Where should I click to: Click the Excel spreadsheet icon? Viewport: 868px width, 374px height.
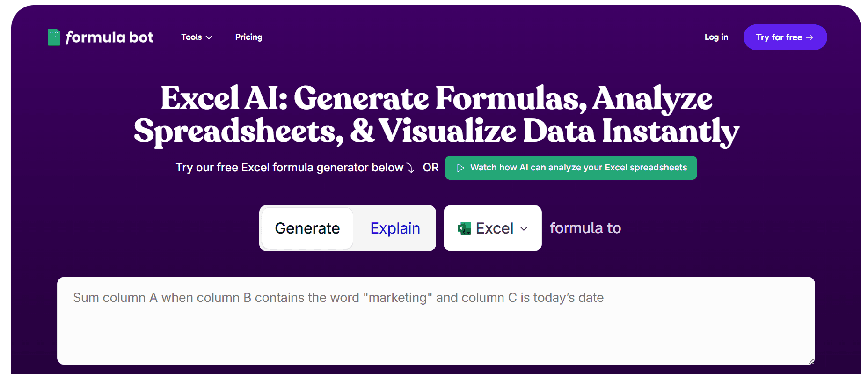[x=464, y=228]
